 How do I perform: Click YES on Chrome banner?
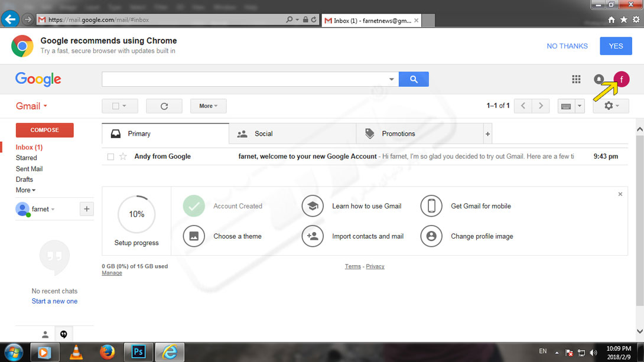tap(616, 46)
